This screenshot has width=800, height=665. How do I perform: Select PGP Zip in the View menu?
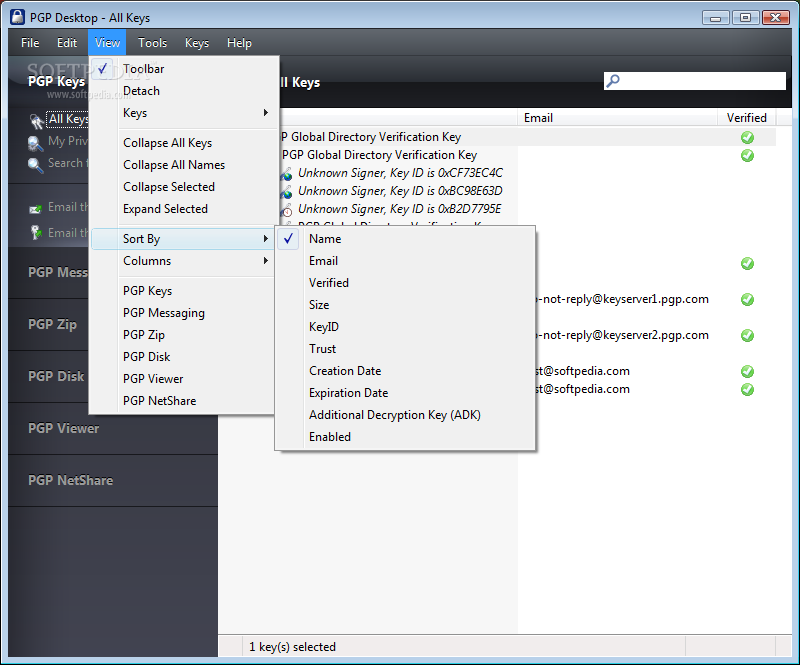(185, 335)
